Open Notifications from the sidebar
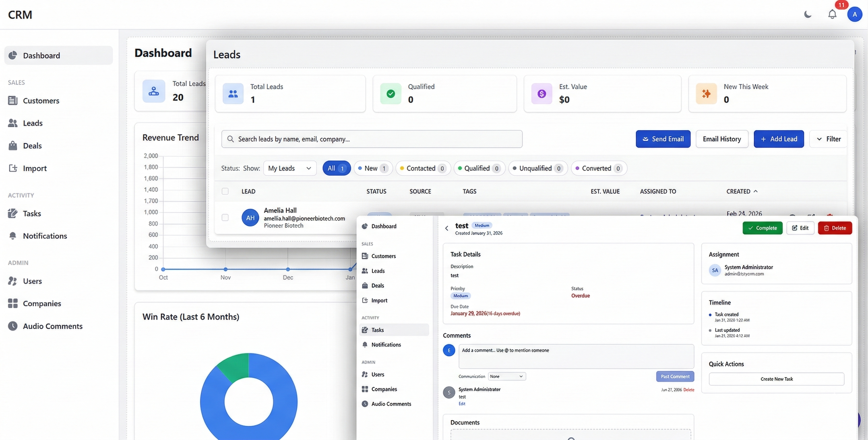This screenshot has width=868, height=440. click(45, 236)
